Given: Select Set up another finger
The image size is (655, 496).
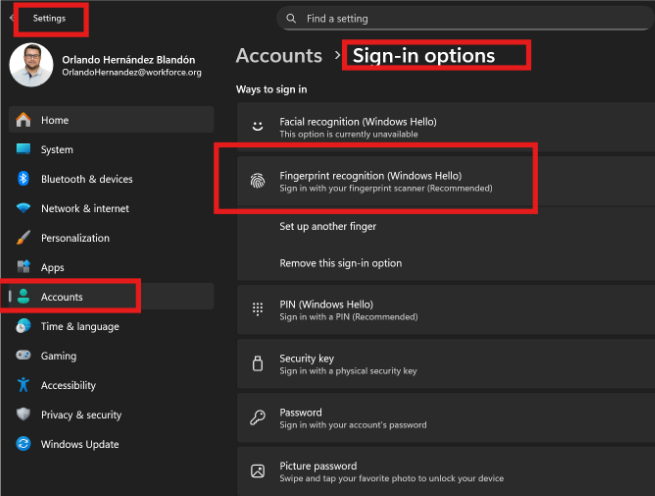Looking at the screenshot, I should (x=328, y=227).
